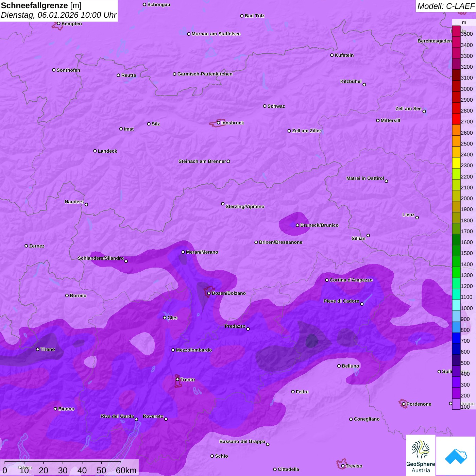Click the "Schlanders/Silandro" label
The height and width of the screenshot is (476, 476).
tap(101, 258)
